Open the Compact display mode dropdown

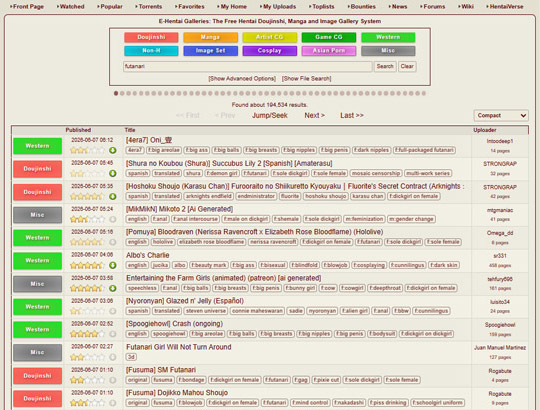pos(501,116)
